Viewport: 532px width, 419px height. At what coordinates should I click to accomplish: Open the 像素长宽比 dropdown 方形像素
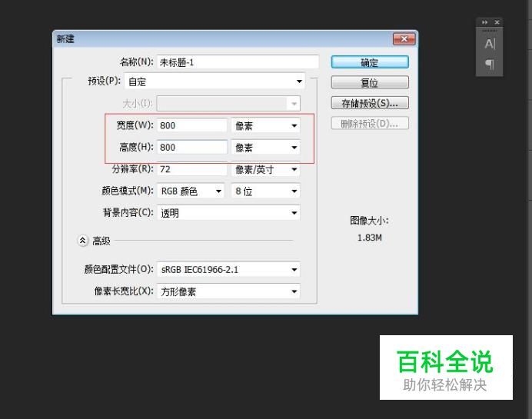[228, 291]
